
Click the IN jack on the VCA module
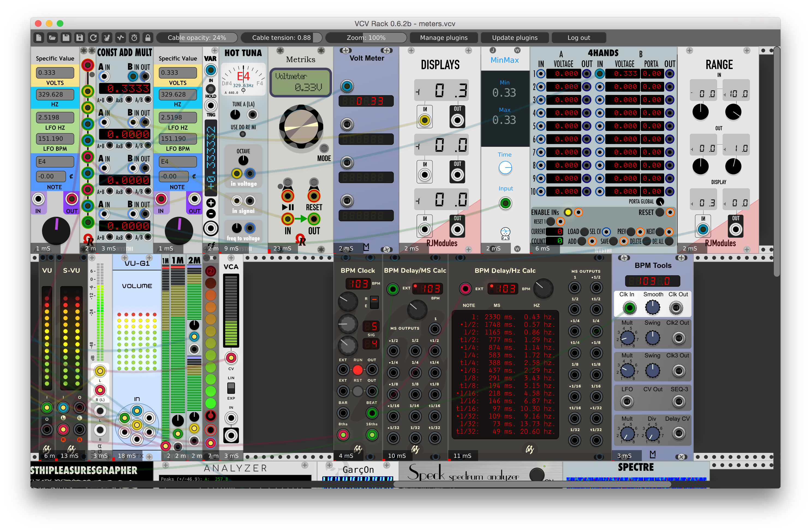coord(231,418)
